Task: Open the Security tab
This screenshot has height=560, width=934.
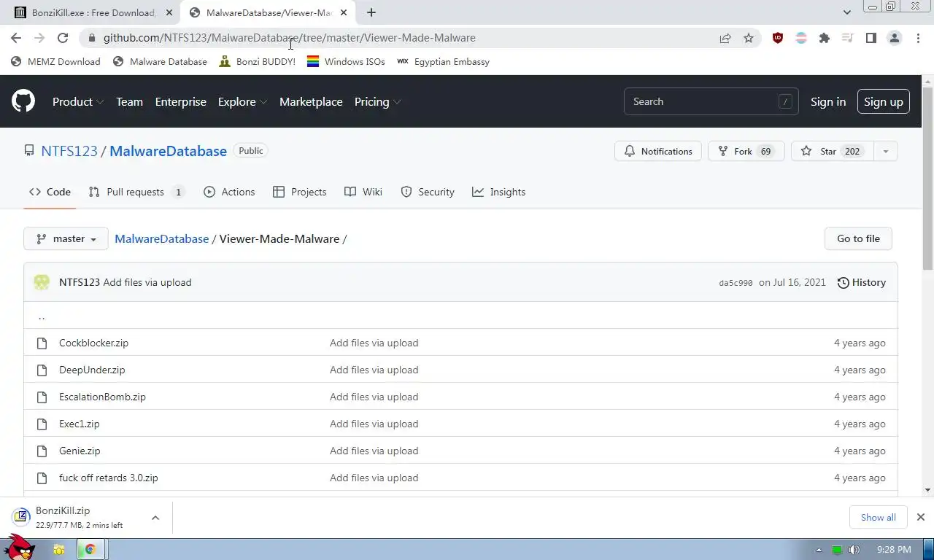Action: 428,192
